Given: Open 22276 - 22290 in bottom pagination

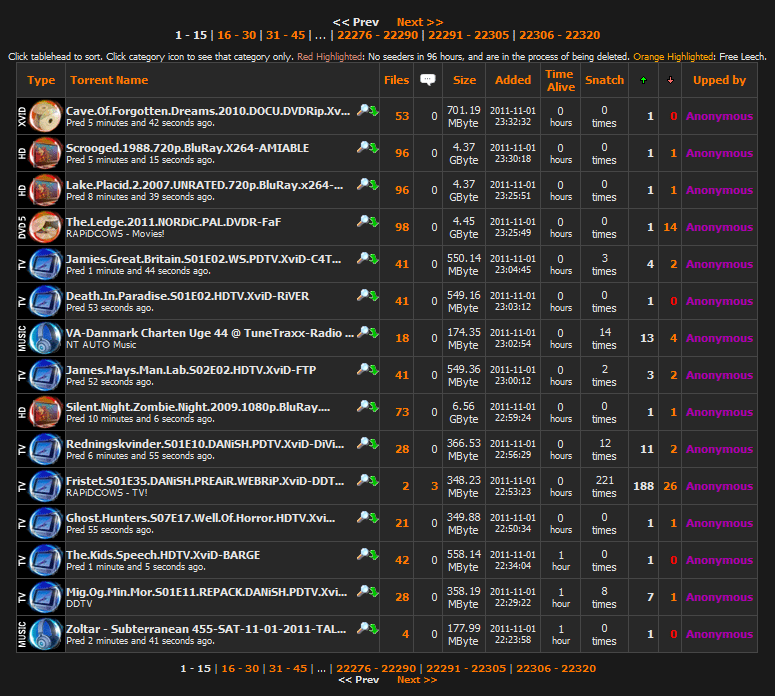Looking at the screenshot, I should tap(376, 668).
